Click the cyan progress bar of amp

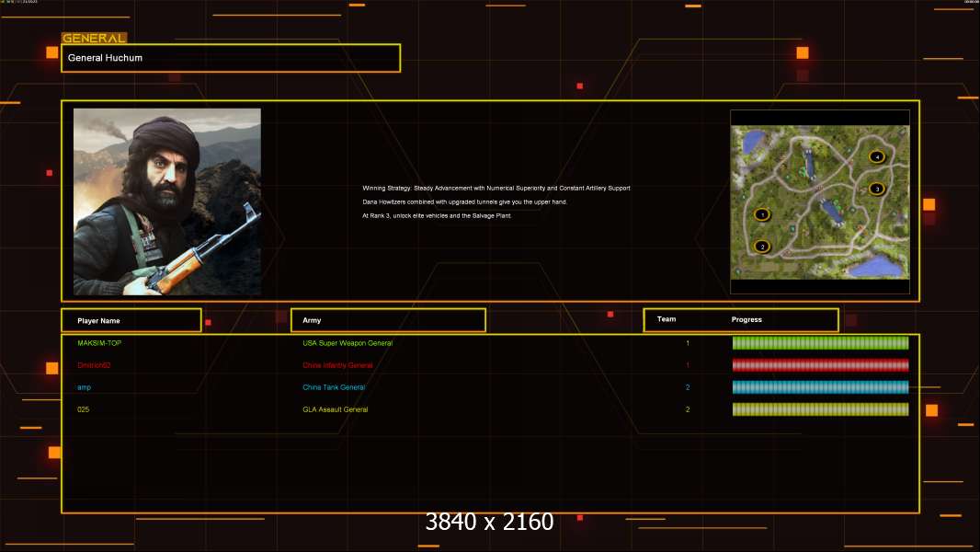(x=820, y=387)
